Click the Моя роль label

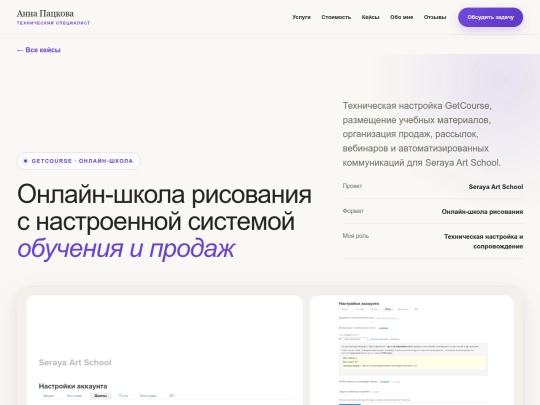coord(356,236)
